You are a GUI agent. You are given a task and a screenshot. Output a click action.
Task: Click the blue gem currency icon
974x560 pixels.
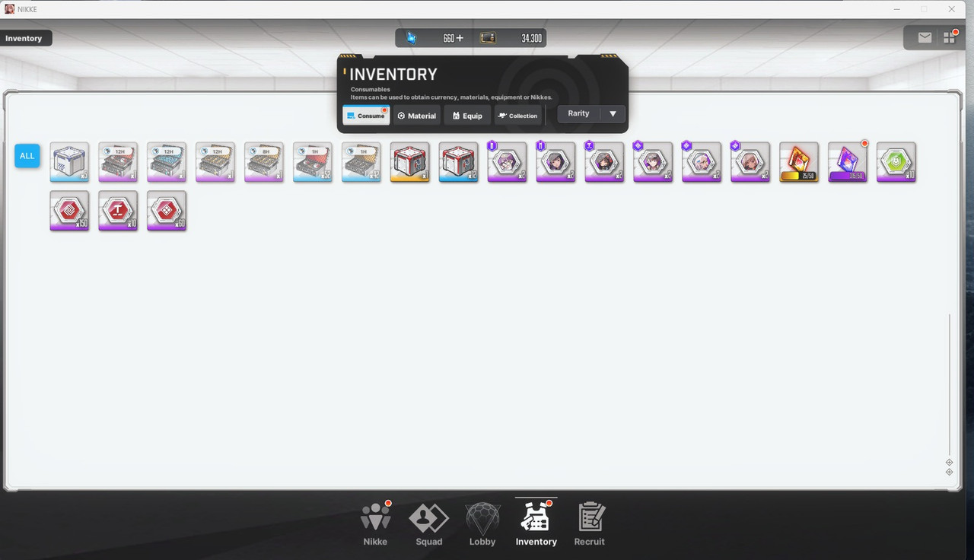[x=412, y=38]
